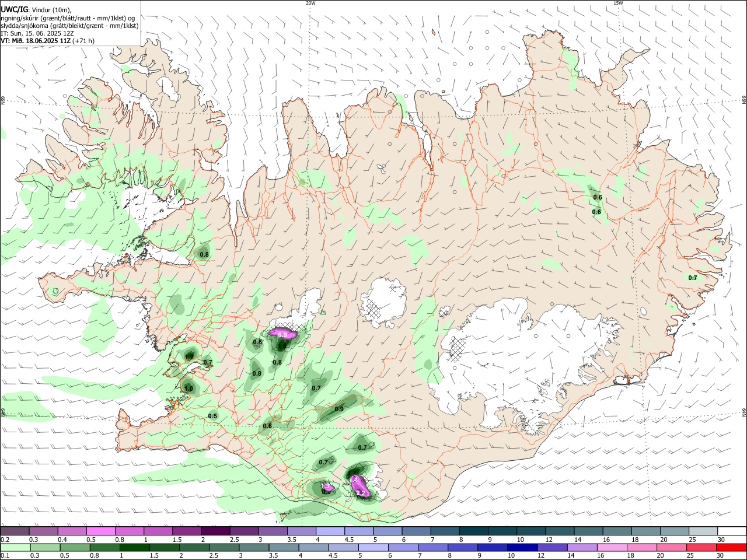Click the white '0.9' value inside the pink snow patch

tap(282, 335)
